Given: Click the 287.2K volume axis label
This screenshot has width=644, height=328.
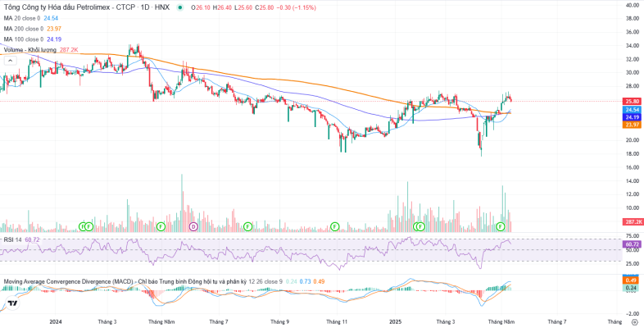Looking at the screenshot, I should 633,221.
